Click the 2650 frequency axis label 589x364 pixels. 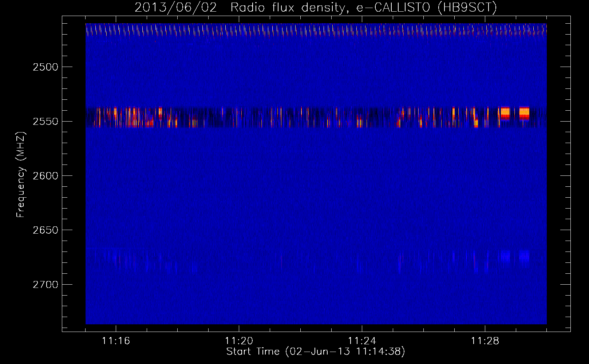pyautogui.click(x=46, y=230)
